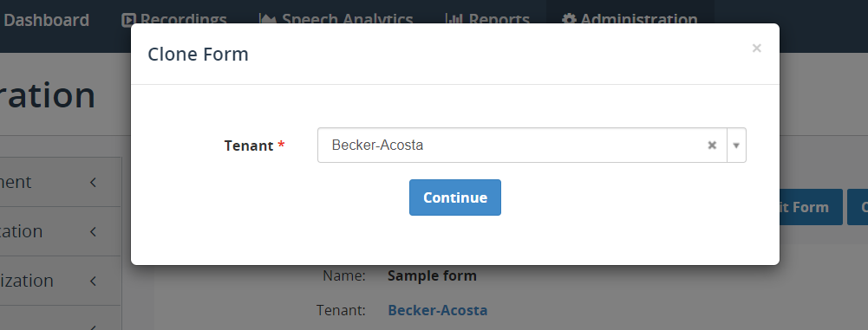868x330 pixels.
Task: Click the cut-off button right of Edit Form
Action: [x=858, y=207]
